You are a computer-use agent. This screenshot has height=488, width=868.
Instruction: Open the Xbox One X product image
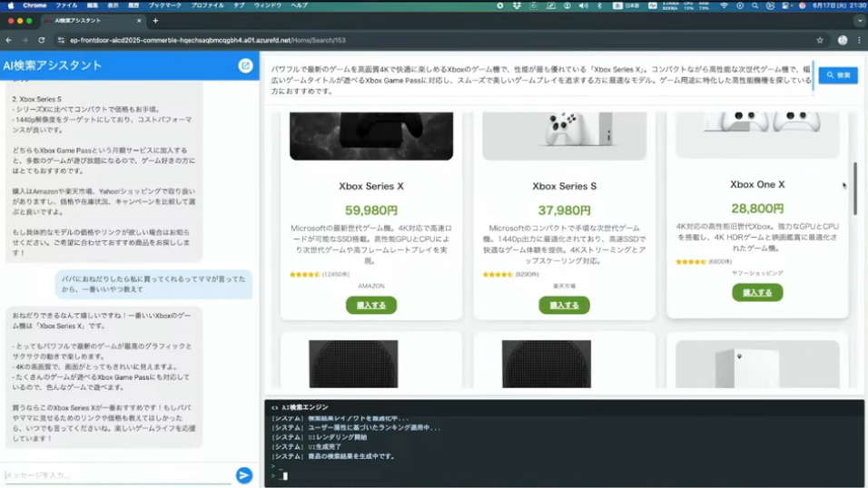tap(757, 135)
